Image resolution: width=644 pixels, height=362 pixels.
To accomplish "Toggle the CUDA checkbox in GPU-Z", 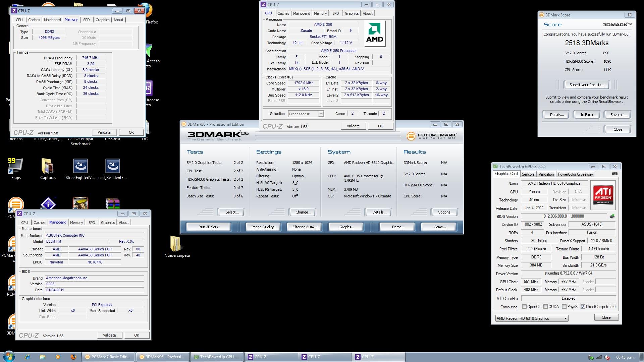I will pyautogui.click(x=545, y=306).
